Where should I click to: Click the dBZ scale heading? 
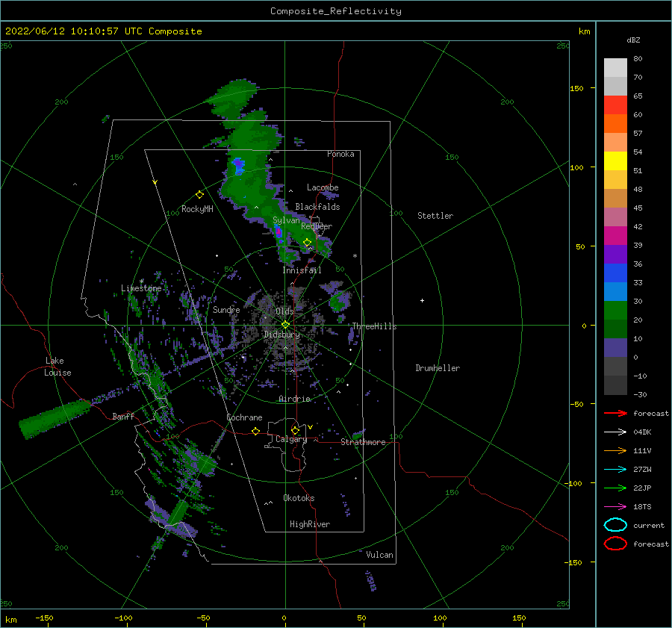coord(633,40)
